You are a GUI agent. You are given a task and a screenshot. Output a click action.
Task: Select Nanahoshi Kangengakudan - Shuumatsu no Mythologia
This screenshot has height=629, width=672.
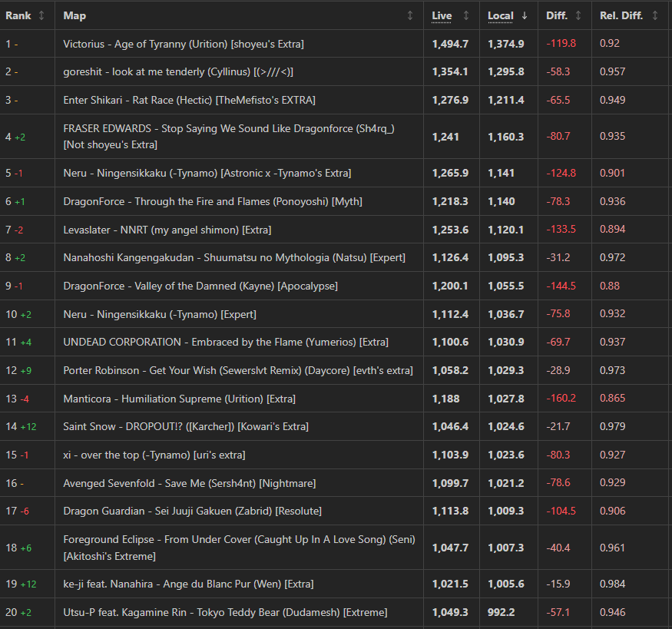(x=234, y=257)
